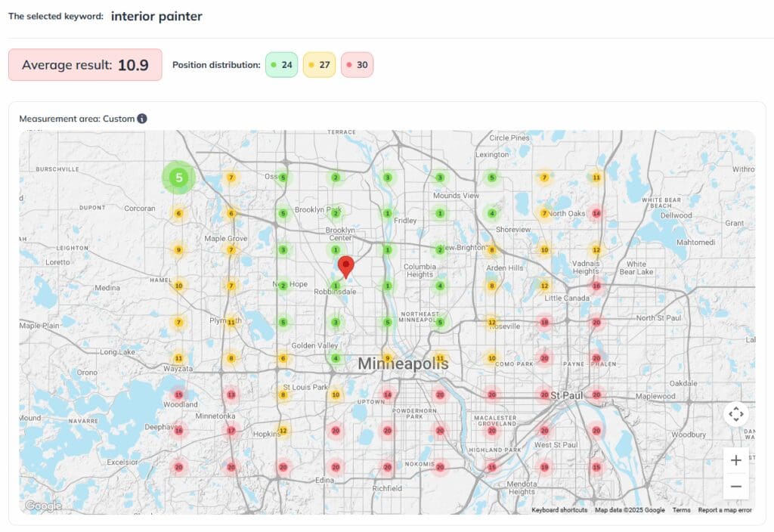Zoom out using the minus button
The height and width of the screenshot is (532, 774).
735,486
